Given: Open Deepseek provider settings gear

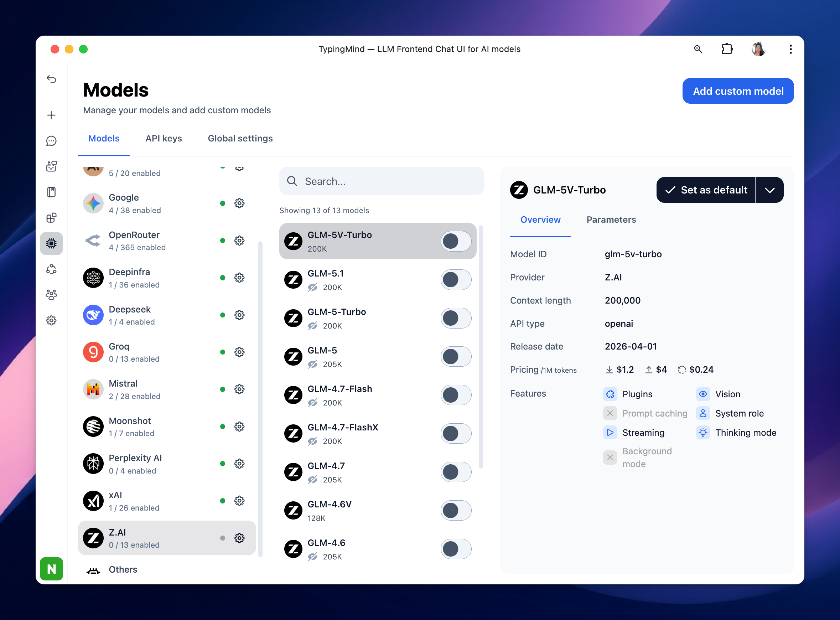Looking at the screenshot, I should pyautogui.click(x=239, y=315).
